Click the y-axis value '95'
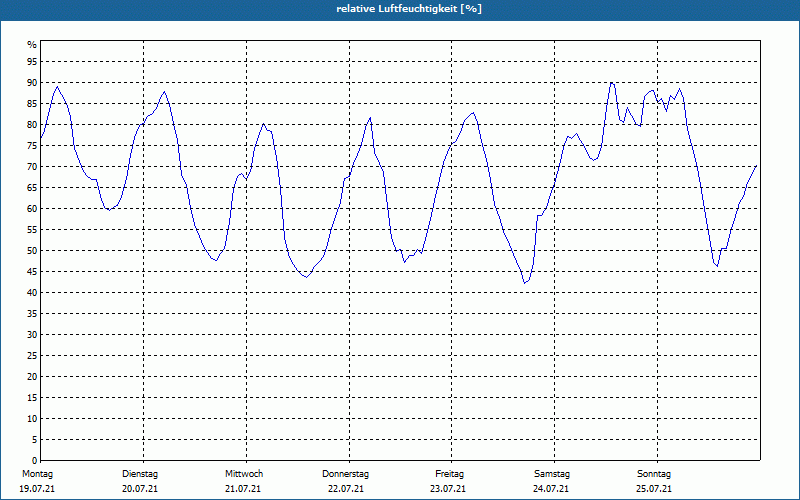Viewport: 800px width, 500px height. coord(32,62)
